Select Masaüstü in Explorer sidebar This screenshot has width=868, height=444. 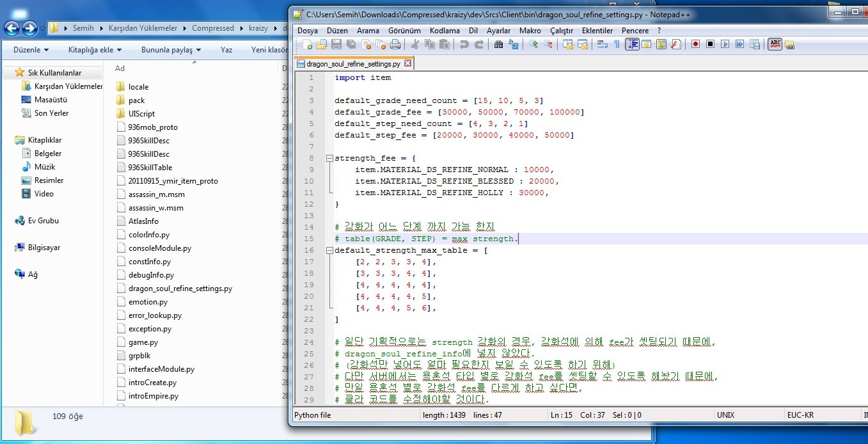(x=51, y=100)
